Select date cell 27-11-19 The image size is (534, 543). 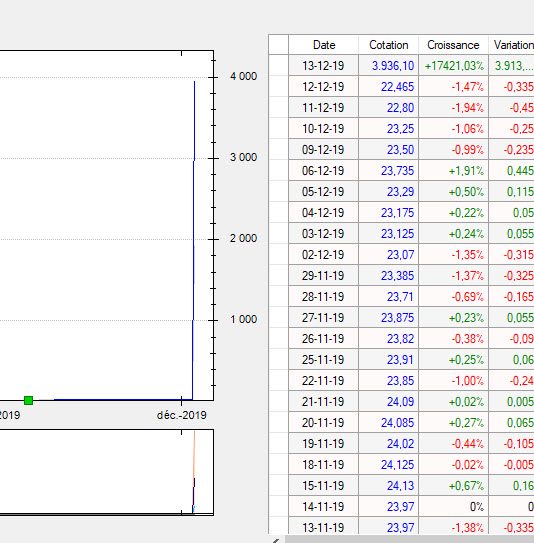[x=323, y=318]
